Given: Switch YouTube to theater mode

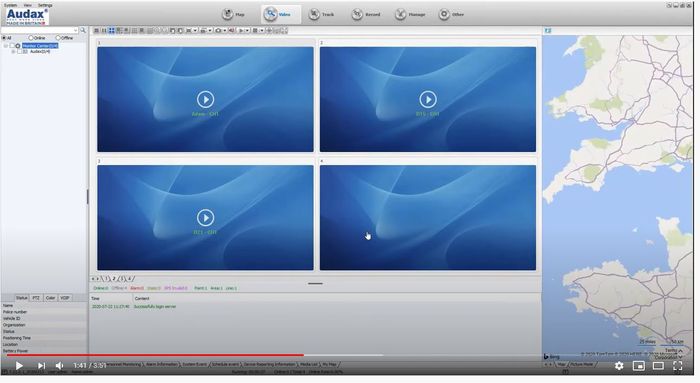Looking at the screenshot, I should [x=658, y=366].
